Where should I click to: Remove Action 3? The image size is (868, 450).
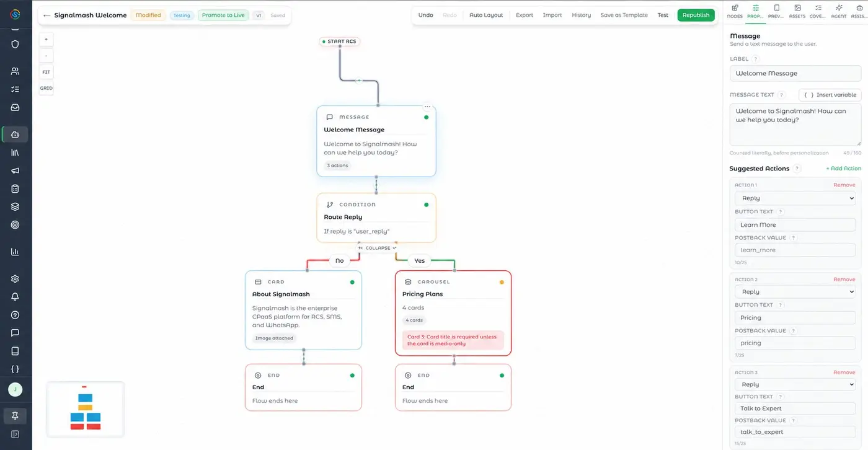[844, 373]
